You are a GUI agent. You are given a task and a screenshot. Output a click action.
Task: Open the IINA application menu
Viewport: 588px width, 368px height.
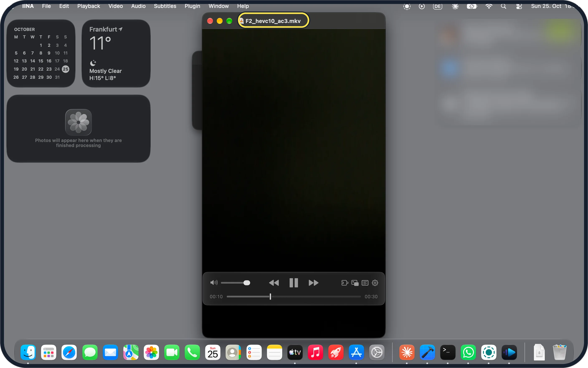[x=28, y=6]
